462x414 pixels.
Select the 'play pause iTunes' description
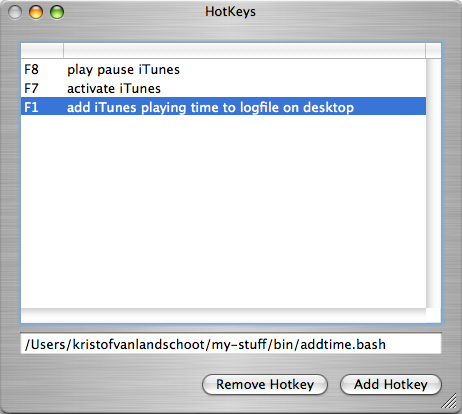coord(123,70)
